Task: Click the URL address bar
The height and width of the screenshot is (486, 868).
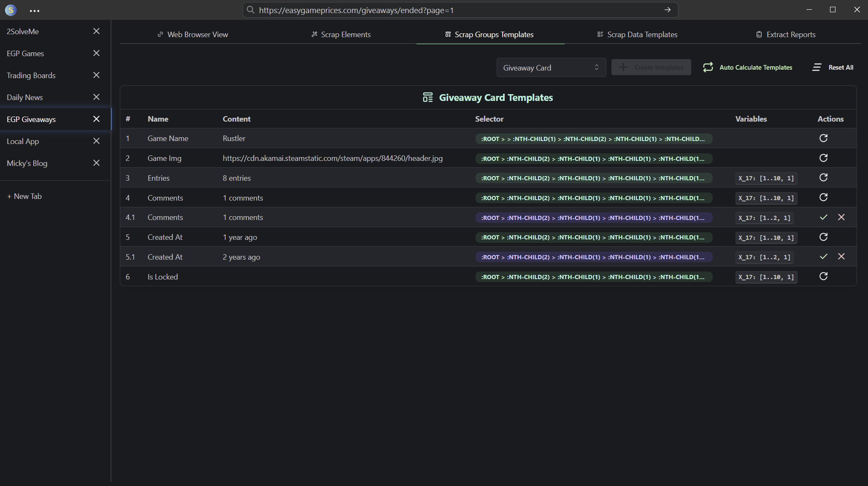Action: (x=456, y=10)
